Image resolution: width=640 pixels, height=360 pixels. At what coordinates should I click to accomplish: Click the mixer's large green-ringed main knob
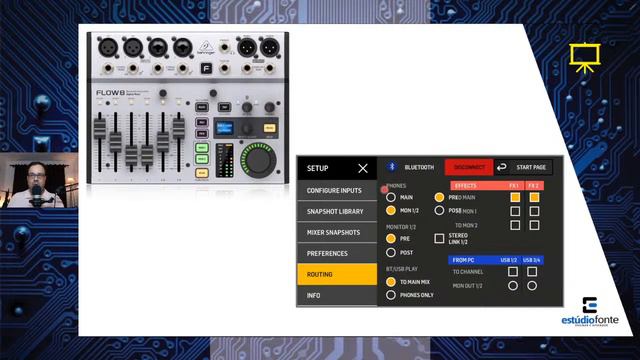258,160
